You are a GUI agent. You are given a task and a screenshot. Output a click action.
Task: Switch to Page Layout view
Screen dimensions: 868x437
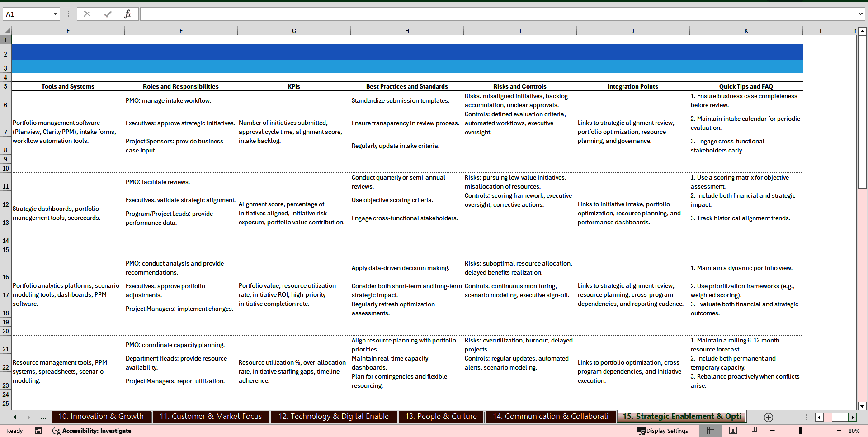point(732,431)
